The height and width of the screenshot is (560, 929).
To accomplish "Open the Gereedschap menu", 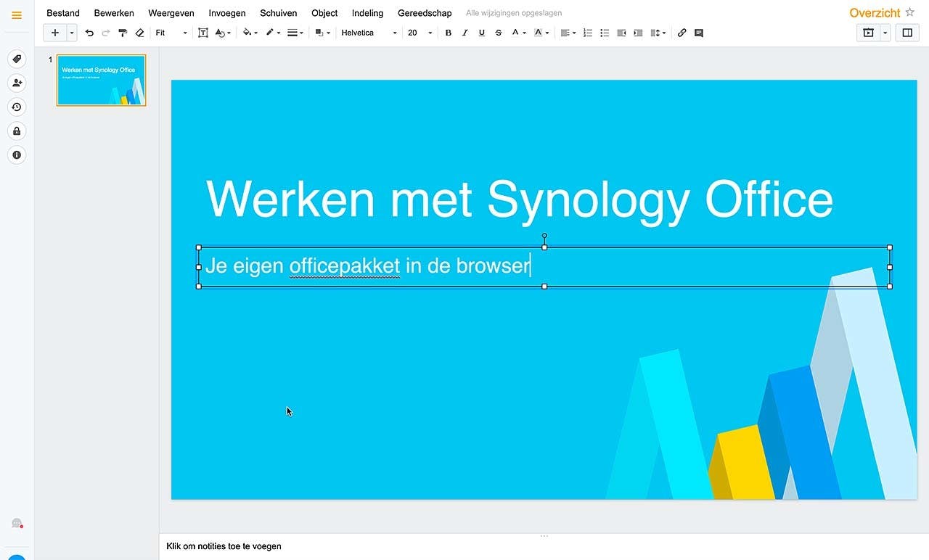I will [x=425, y=13].
